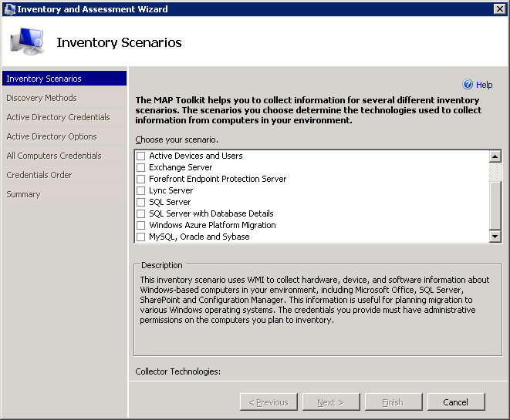Close the Inventory and Assessment Wizard window
The height and width of the screenshot is (420, 510).
tap(499, 9)
